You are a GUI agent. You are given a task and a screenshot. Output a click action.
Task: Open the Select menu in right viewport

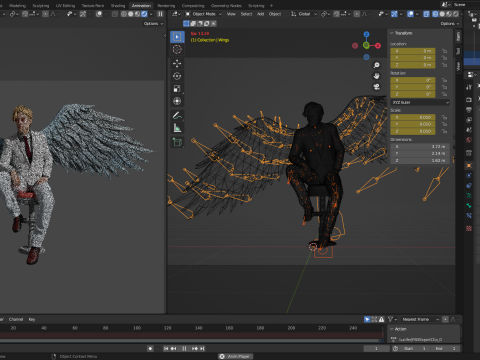pyautogui.click(x=246, y=14)
